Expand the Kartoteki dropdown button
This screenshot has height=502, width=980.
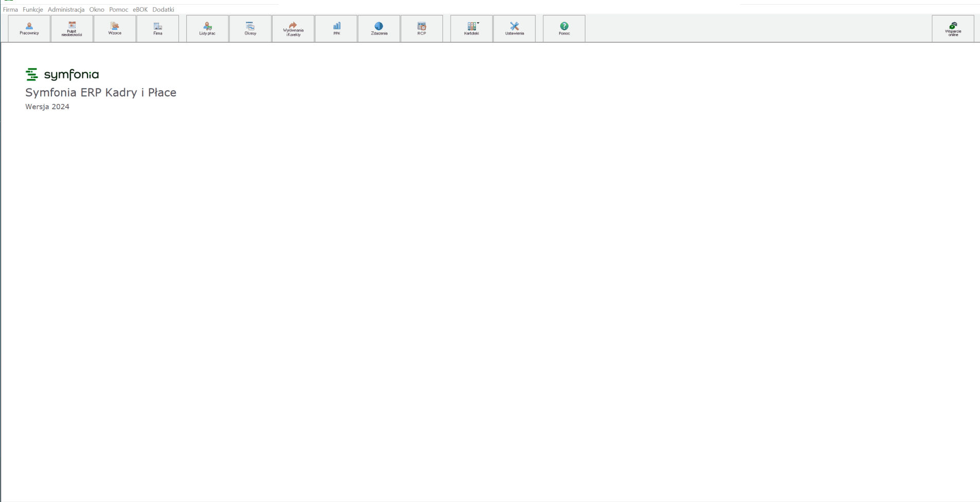point(472,28)
